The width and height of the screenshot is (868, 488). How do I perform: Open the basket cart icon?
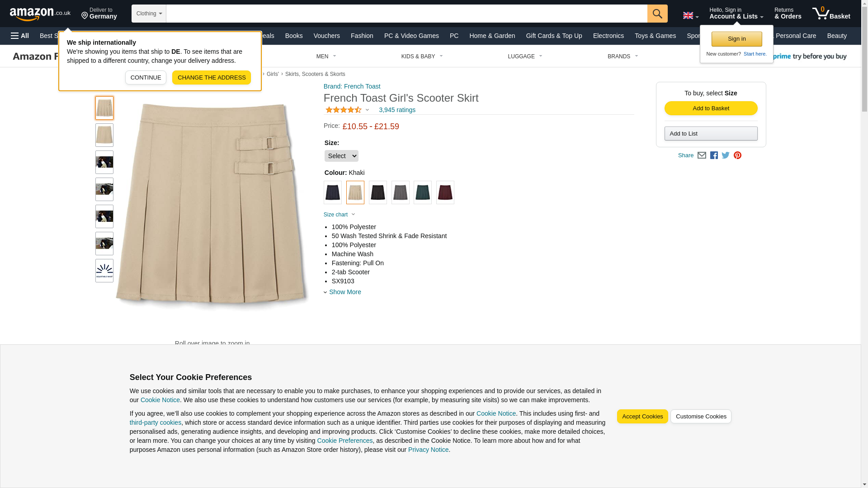pos(831,14)
